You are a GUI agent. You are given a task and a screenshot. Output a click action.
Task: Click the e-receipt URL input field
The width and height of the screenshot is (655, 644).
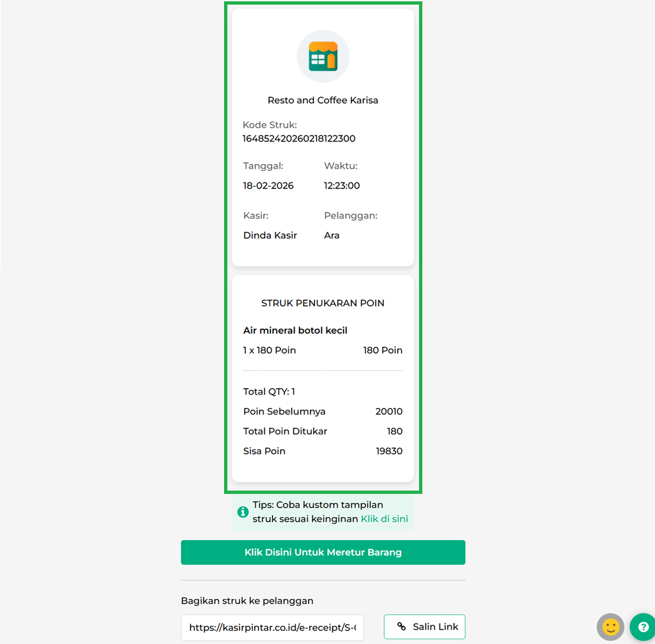click(x=272, y=627)
